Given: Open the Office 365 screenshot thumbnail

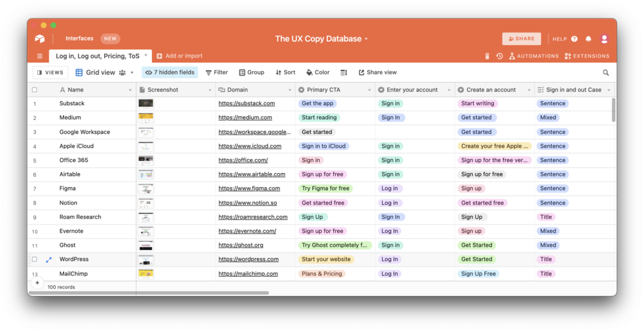Looking at the screenshot, I should (x=146, y=160).
